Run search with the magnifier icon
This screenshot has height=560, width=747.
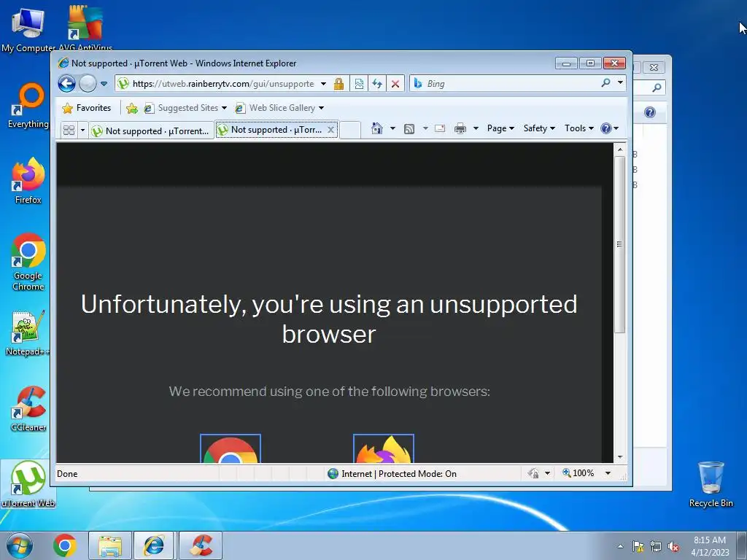[605, 83]
